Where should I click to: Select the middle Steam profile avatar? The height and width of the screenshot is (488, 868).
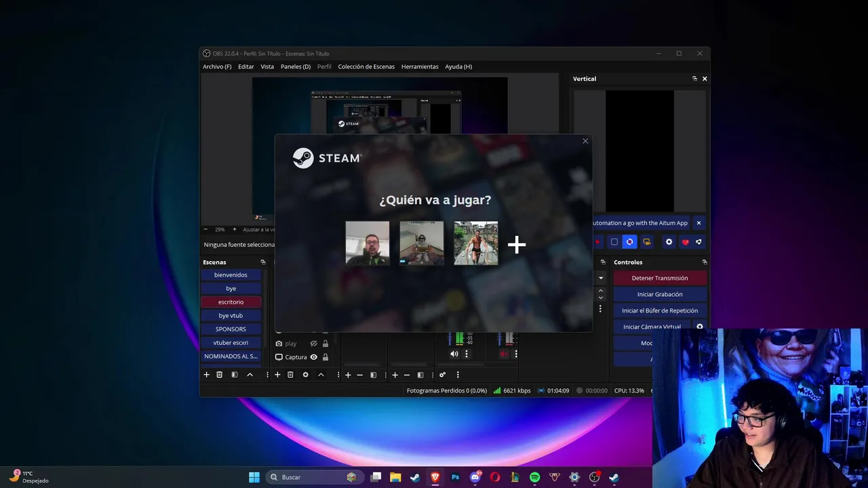[422, 243]
